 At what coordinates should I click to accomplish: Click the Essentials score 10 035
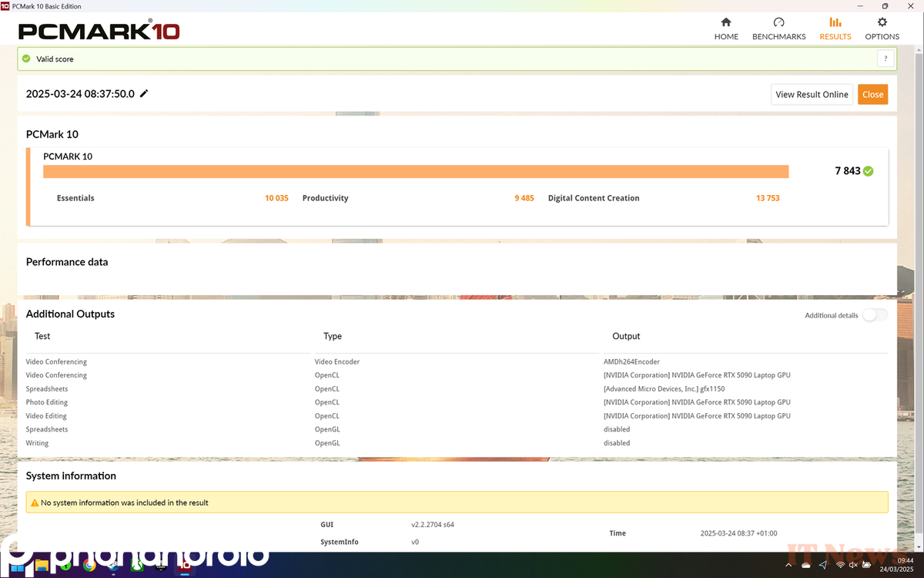[x=276, y=198]
